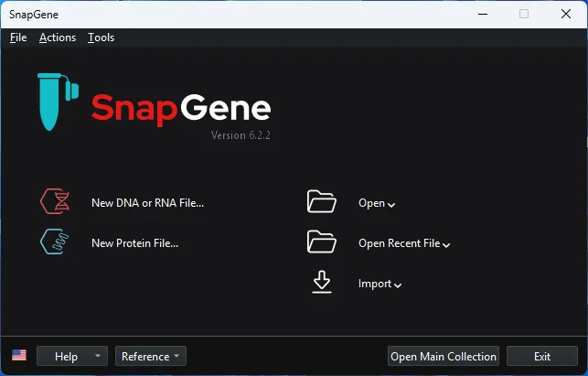588x376 pixels.
Task: Click the folder icon beside Open
Action: pyautogui.click(x=321, y=201)
